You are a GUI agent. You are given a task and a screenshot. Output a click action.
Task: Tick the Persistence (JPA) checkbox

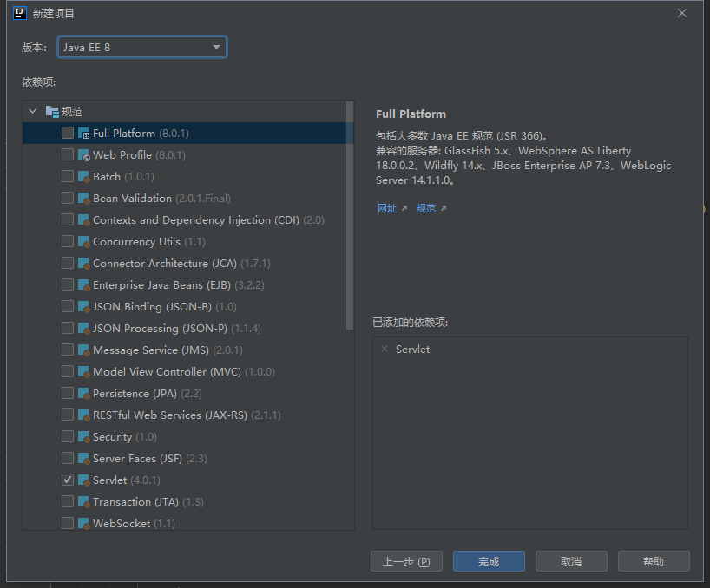pos(68,394)
